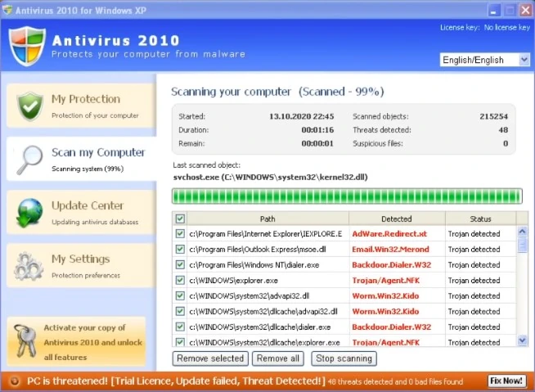Uncheck the system32\advapi32.dll checkbox

[180, 295]
